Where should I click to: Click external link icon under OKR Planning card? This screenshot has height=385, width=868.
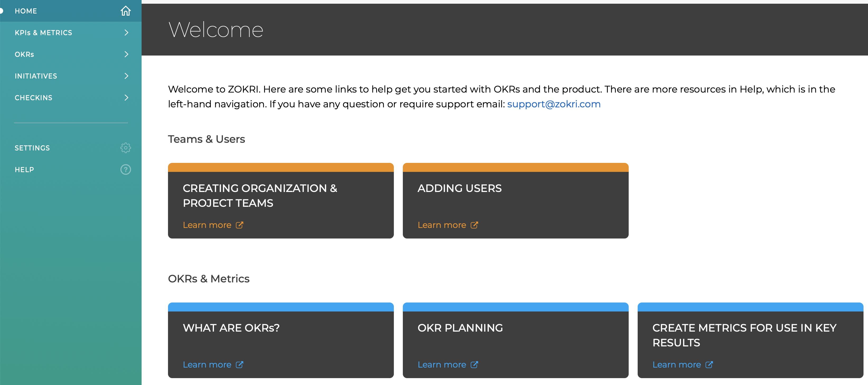(x=474, y=365)
